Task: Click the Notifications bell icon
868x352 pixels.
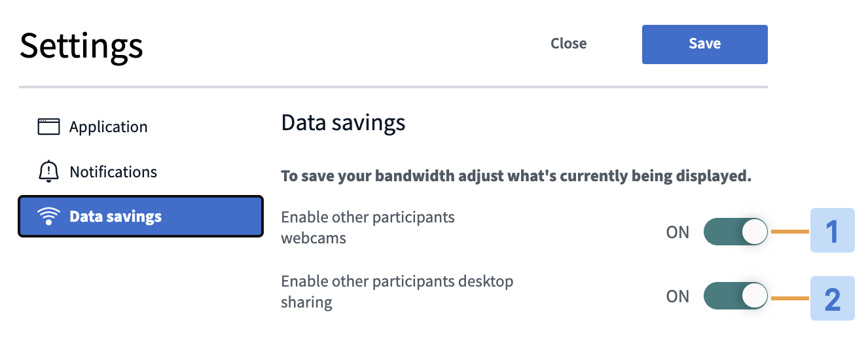Action: point(48,171)
